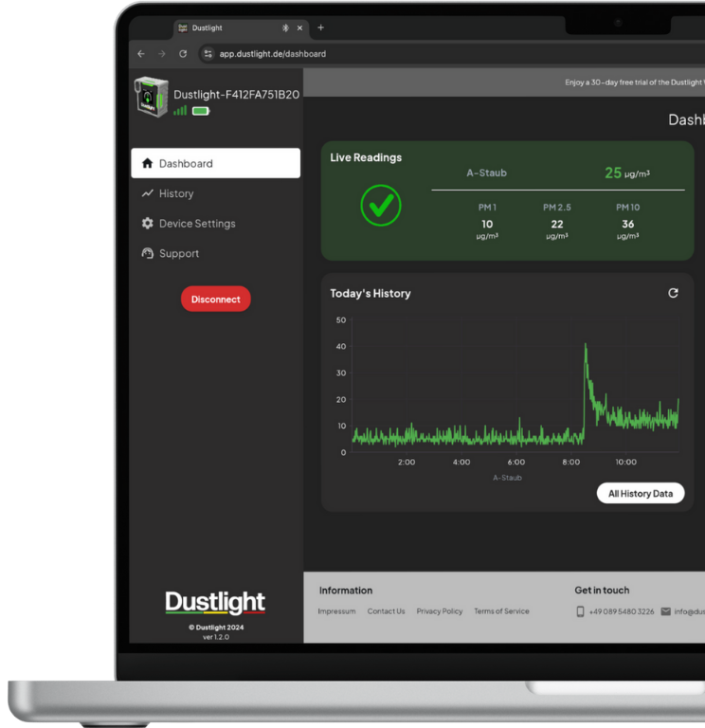The image size is (705, 728).
Task: Click the Dustlight device thumbnail image
Action: point(152,97)
